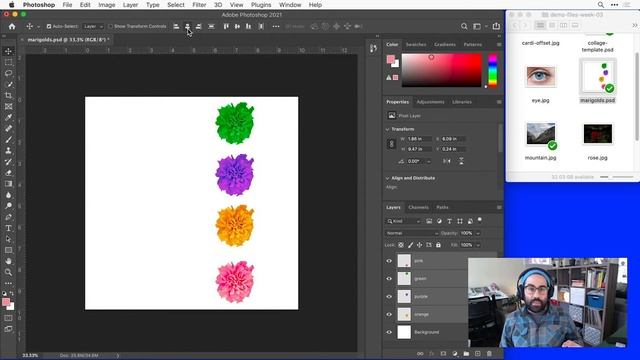Hide the purple layer

389,297
